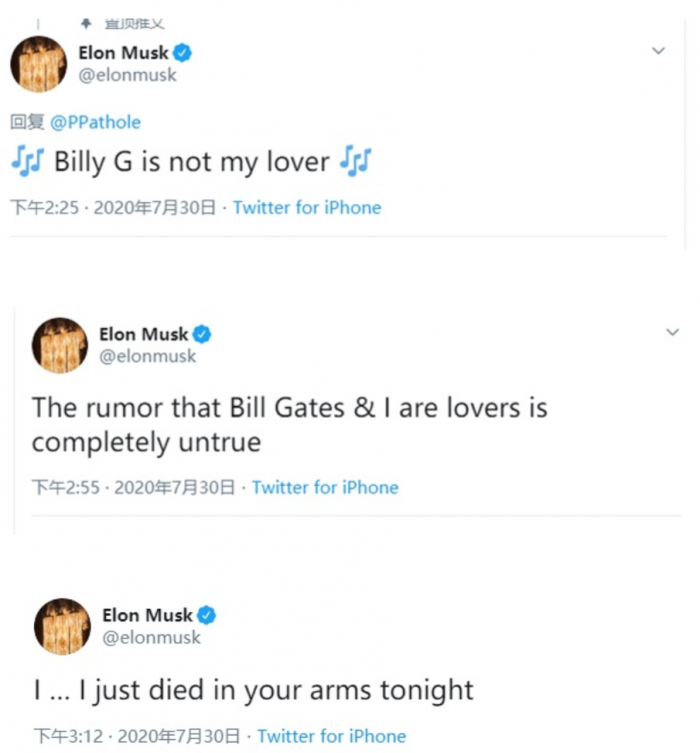
Task: Click the music notes emoji after 'my lover'
Action: point(354,161)
